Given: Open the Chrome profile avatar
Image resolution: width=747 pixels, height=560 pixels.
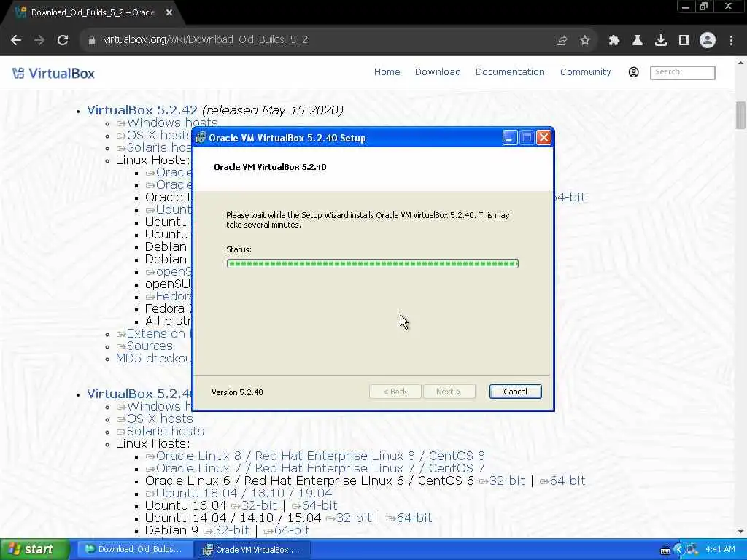Looking at the screenshot, I should tap(708, 41).
